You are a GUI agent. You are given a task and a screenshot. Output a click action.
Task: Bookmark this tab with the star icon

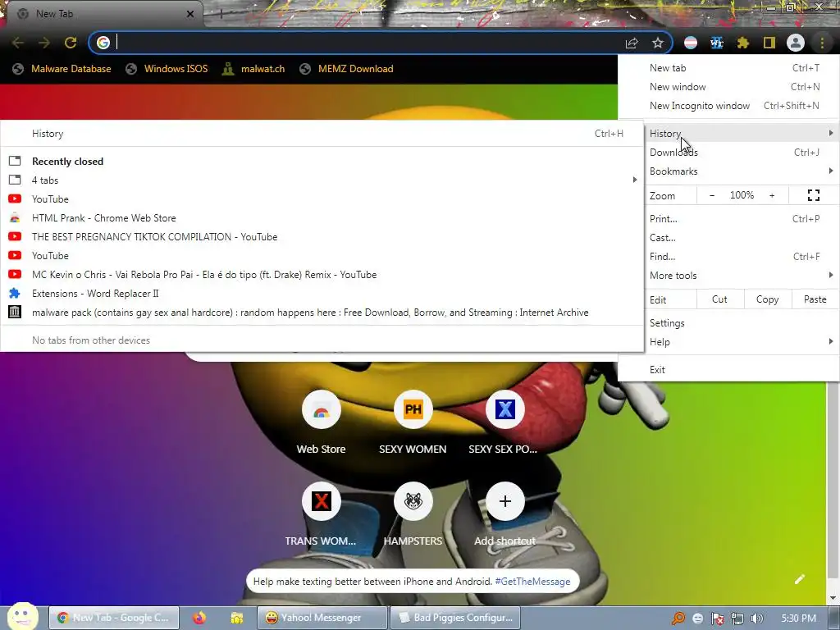pyautogui.click(x=658, y=43)
